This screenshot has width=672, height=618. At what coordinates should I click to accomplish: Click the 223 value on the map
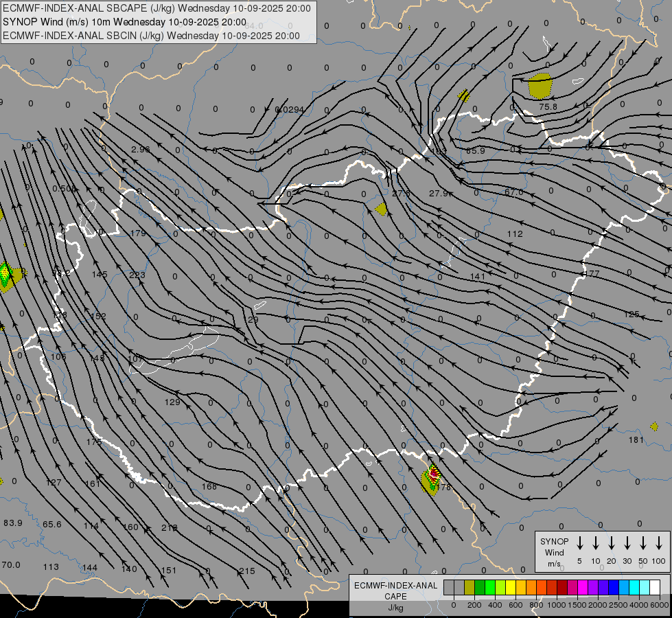tap(137, 275)
